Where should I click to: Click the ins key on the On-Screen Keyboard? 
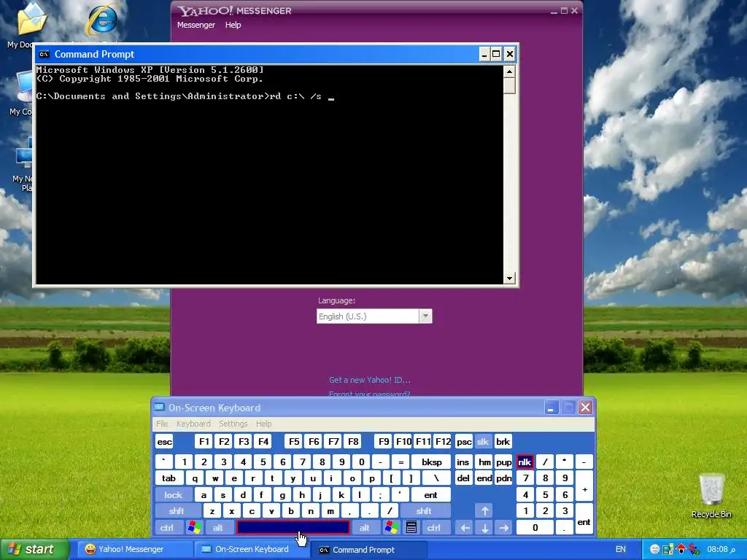click(463, 462)
